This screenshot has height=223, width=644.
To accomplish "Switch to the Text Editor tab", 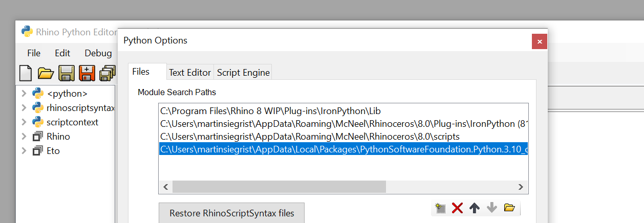I will 190,73.
